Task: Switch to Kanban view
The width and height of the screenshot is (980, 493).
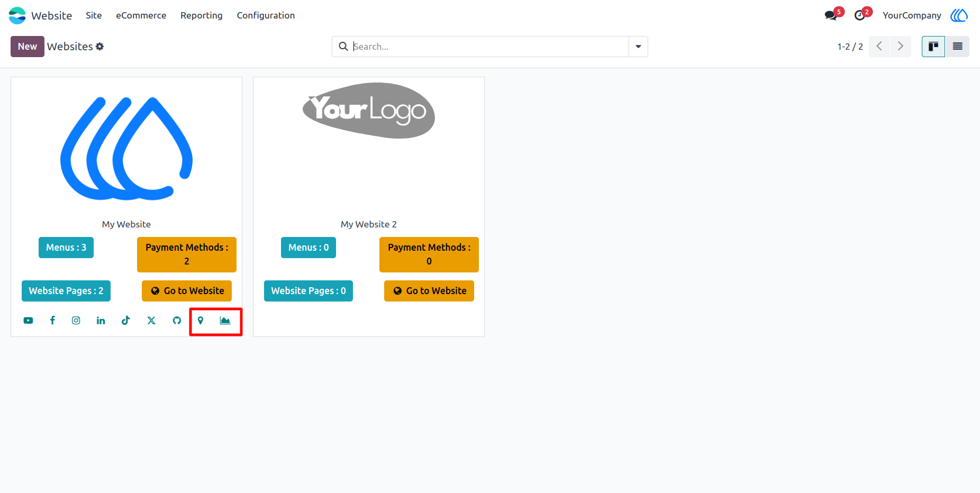Action: [933, 47]
